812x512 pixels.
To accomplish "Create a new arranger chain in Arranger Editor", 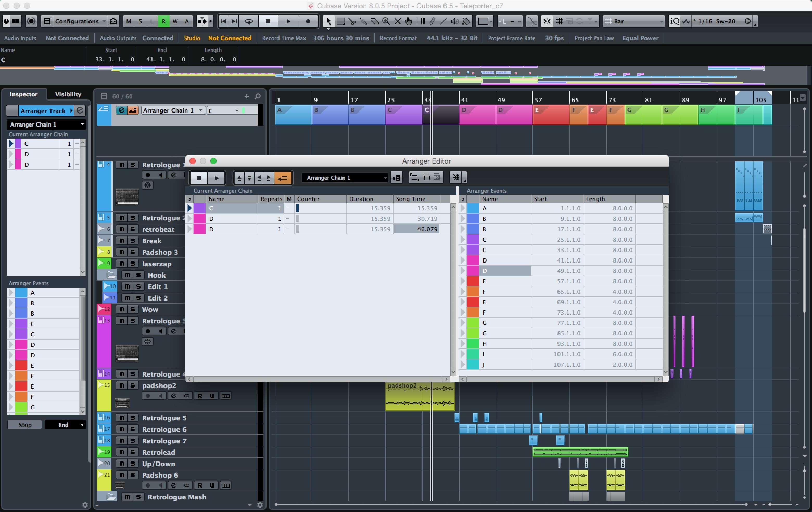I will point(414,178).
